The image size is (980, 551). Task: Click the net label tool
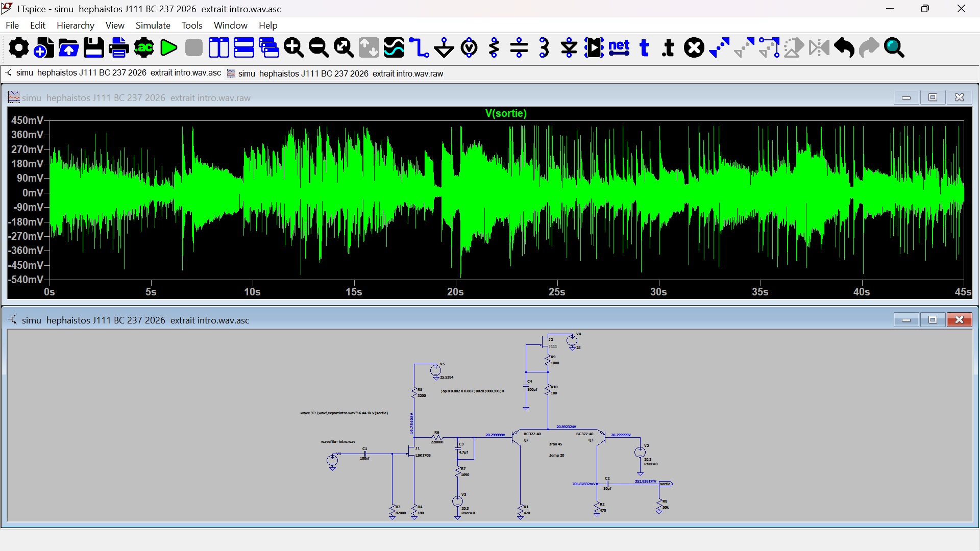[619, 48]
